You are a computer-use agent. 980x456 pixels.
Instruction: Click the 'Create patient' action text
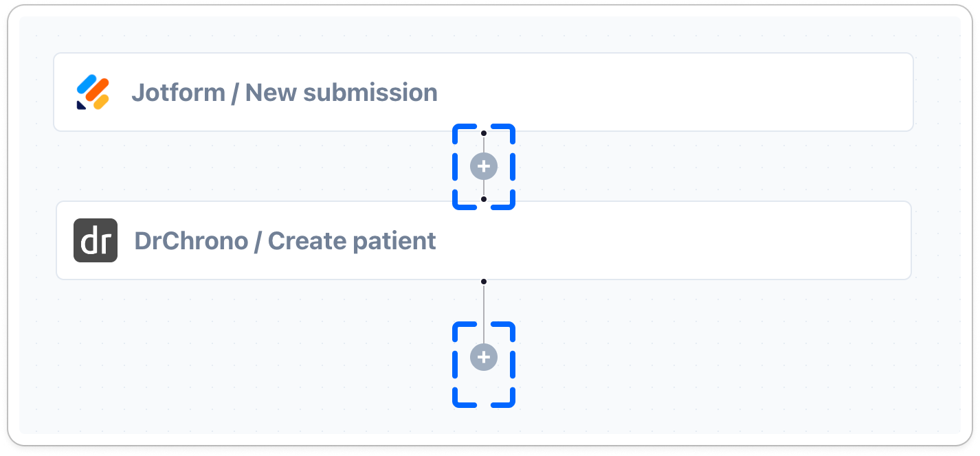coord(352,241)
